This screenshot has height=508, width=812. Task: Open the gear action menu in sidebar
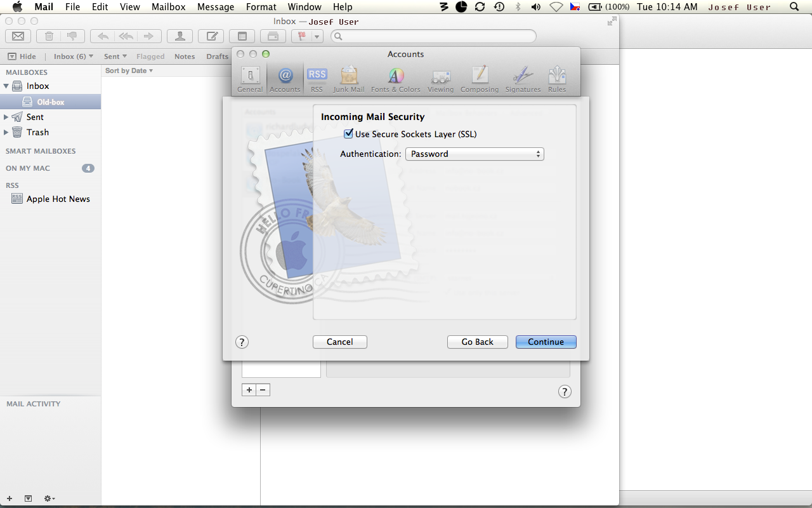(x=49, y=498)
